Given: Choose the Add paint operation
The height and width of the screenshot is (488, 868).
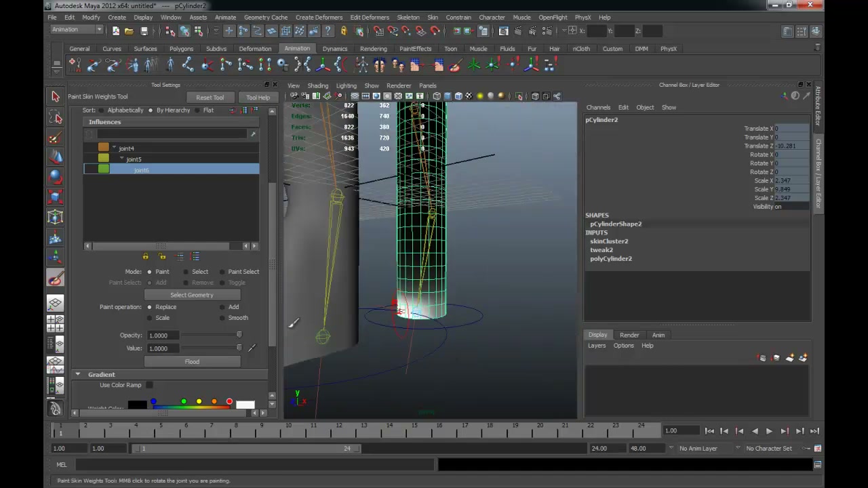Looking at the screenshot, I should point(222,307).
